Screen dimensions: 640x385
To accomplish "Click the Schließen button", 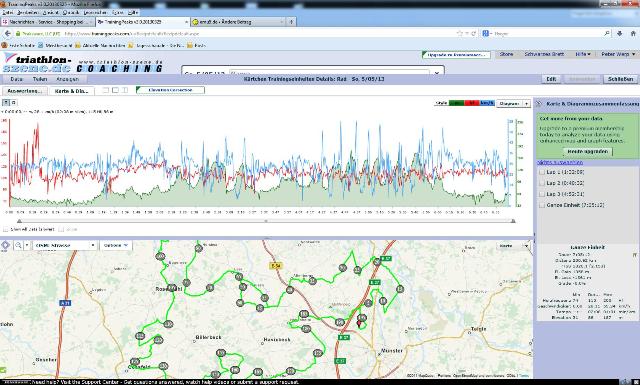I will [620, 79].
